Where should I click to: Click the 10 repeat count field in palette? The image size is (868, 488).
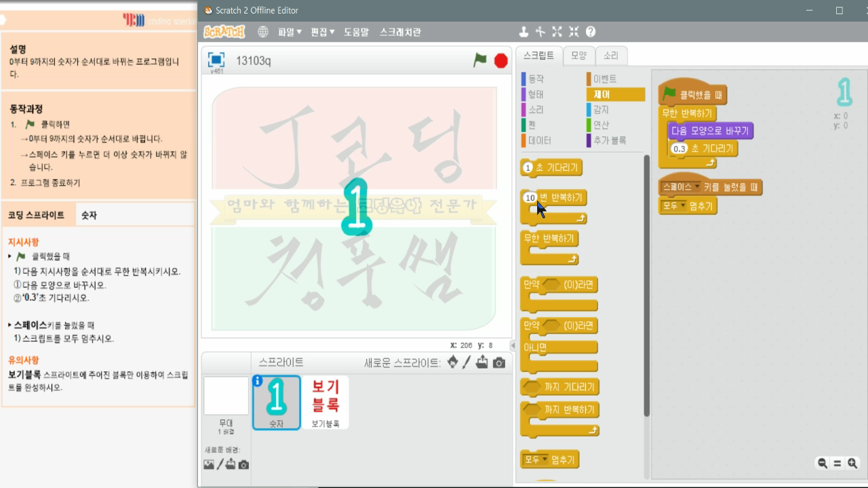[530, 198]
